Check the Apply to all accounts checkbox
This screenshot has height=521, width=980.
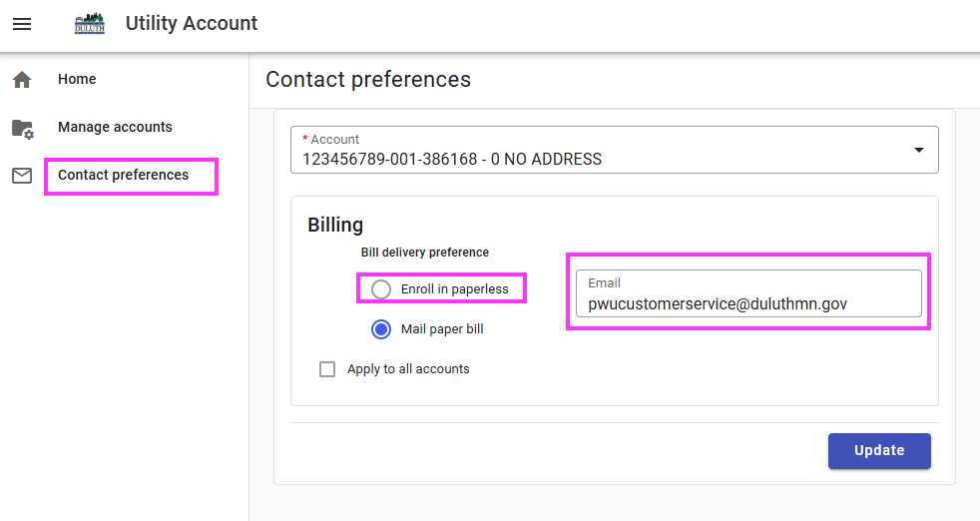tap(327, 369)
